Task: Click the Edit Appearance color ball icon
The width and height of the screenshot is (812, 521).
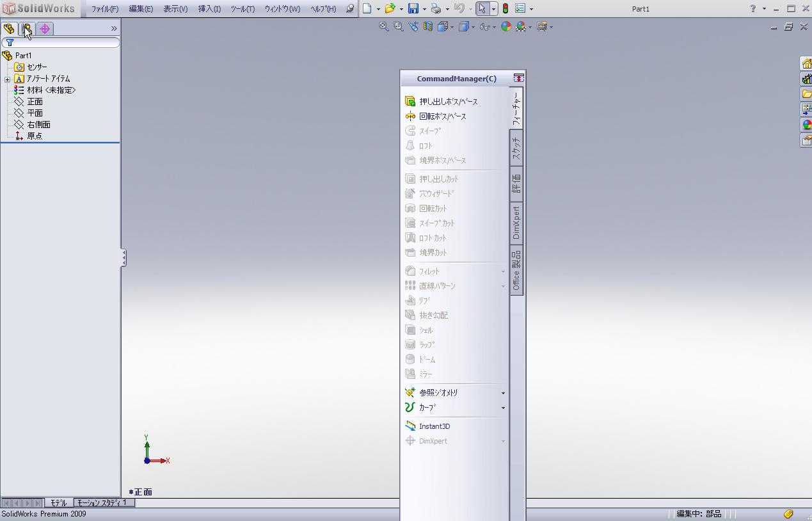Action: pos(506,27)
